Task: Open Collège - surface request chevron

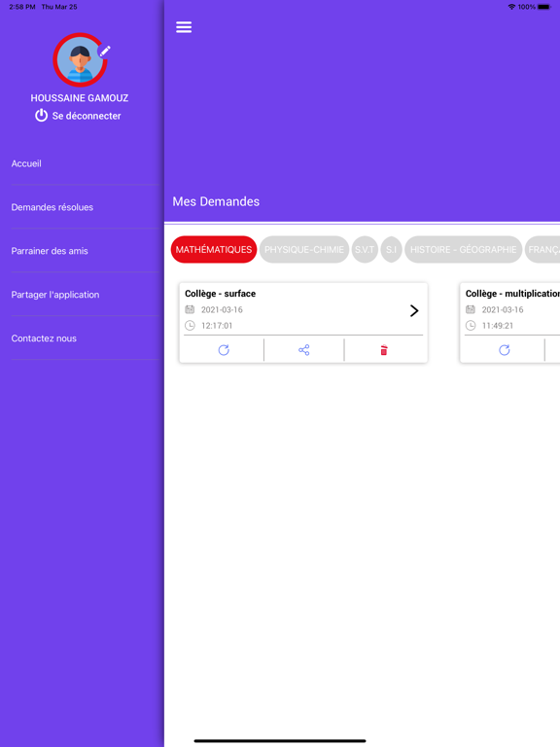Action: pos(414,310)
